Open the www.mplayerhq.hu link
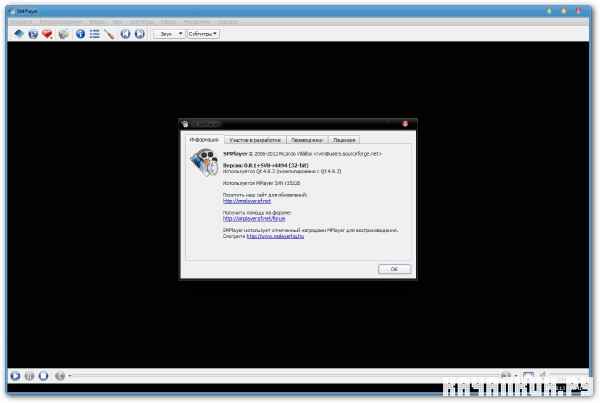 coord(275,236)
